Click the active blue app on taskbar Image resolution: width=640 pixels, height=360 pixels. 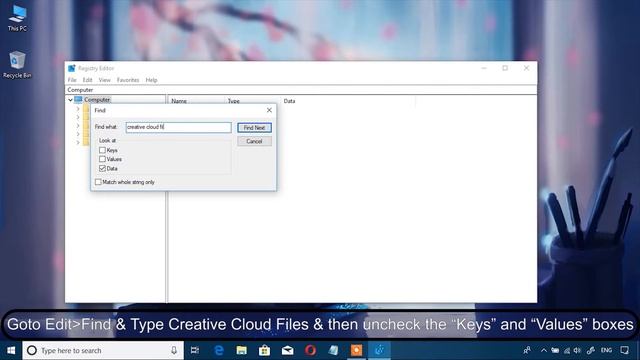point(379,350)
